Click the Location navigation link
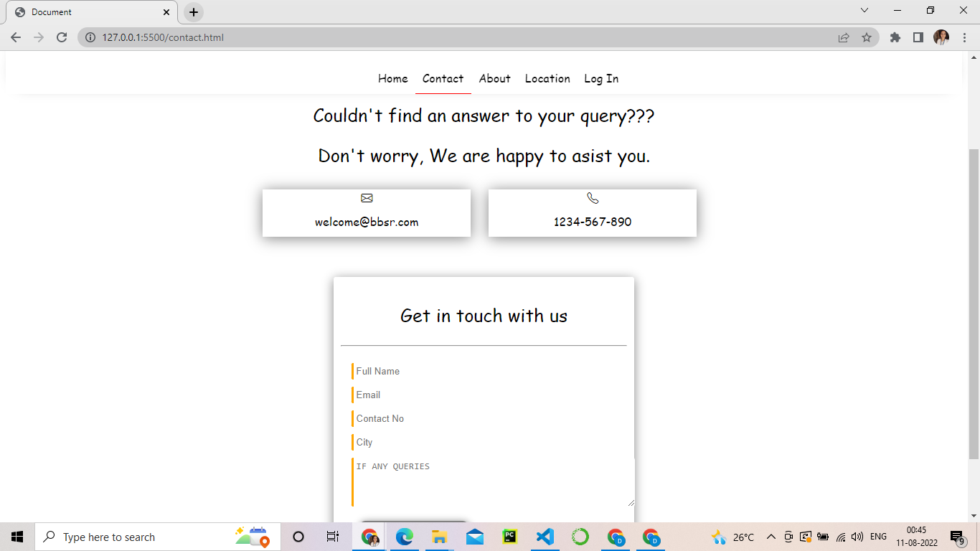The image size is (980, 551). pos(547,79)
